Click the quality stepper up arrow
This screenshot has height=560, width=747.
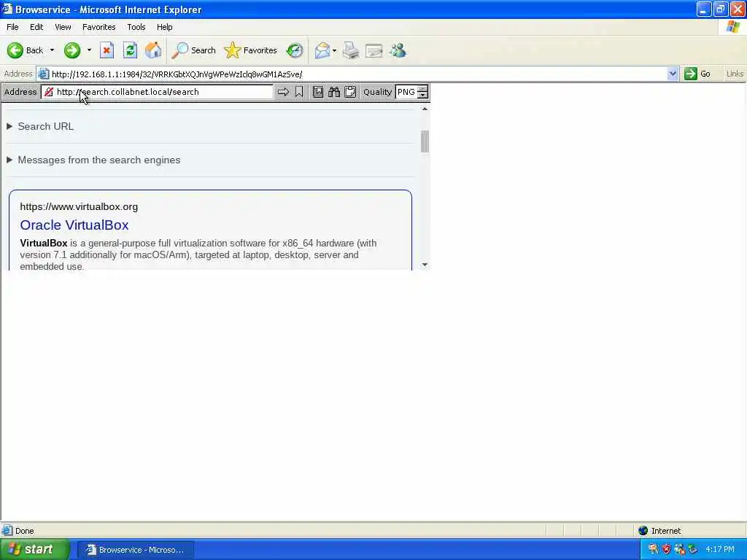click(x=422, y=88)
